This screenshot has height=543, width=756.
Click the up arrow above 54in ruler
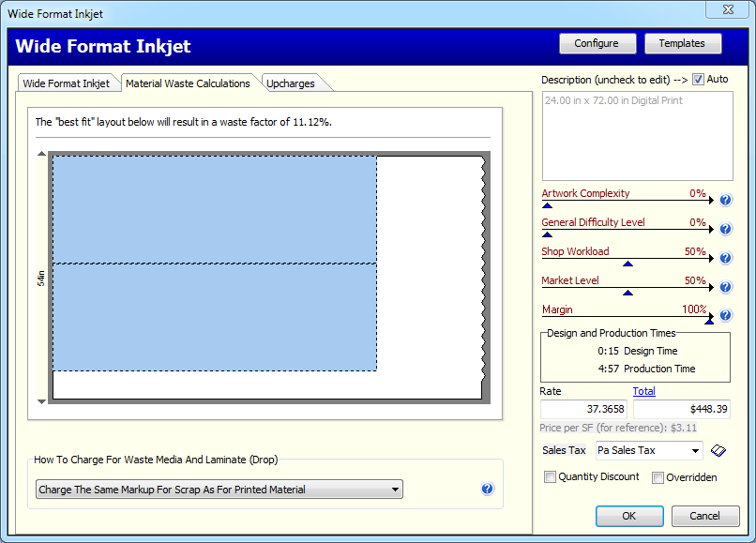click(41, 154)
